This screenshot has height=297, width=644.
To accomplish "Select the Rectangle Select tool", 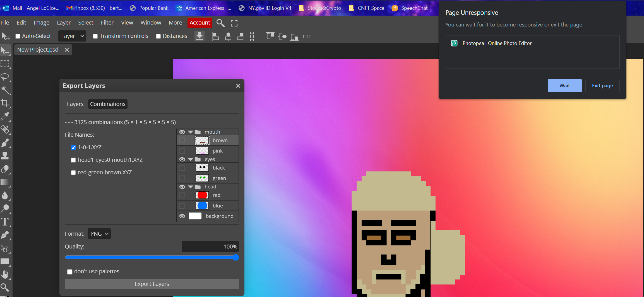I will [5, 64].
